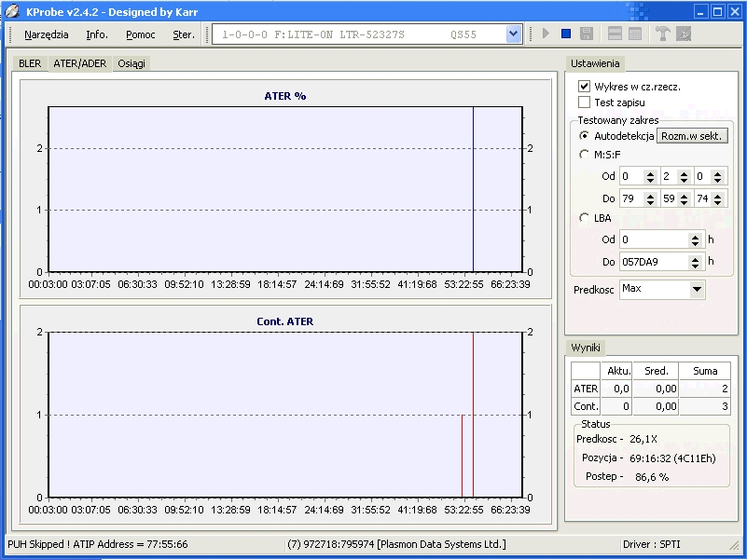This screenshot has height=560, width=747.
Task: Close the KProbe window
Action: click(x=735, y=11)
